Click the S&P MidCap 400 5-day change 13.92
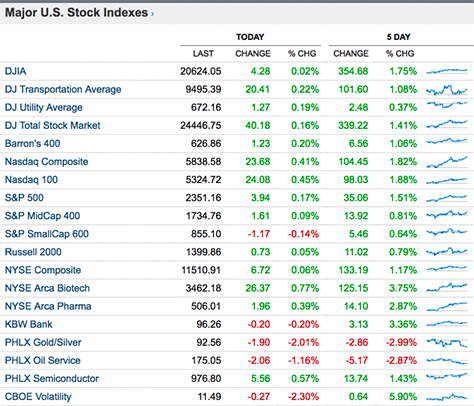The image size is (474, 406). coord(356,216)
